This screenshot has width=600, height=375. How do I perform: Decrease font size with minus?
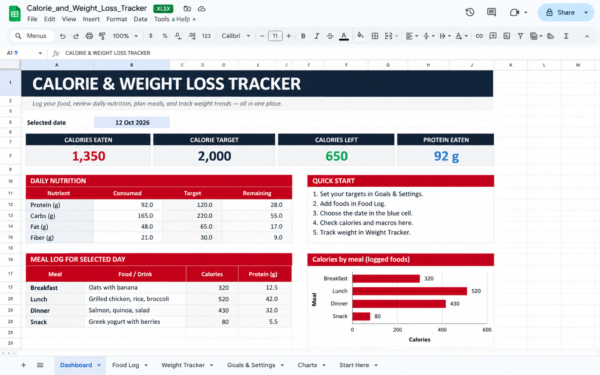[262, 36]
